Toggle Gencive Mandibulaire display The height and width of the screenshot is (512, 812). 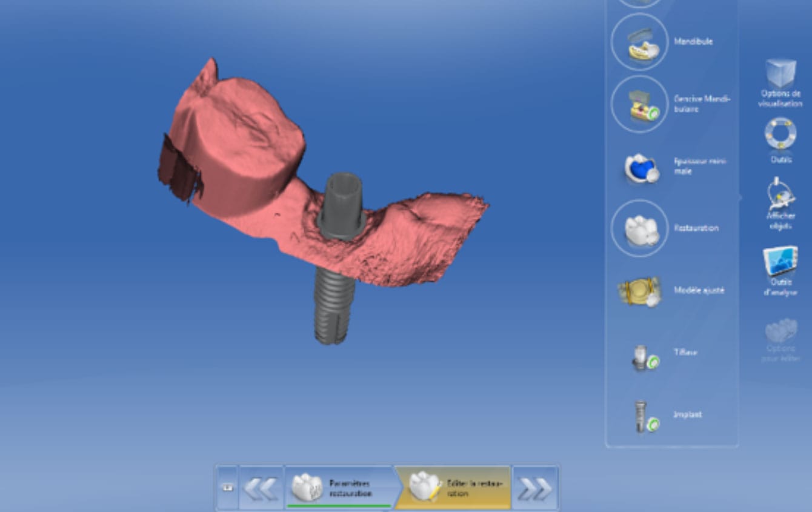(639, 104)
